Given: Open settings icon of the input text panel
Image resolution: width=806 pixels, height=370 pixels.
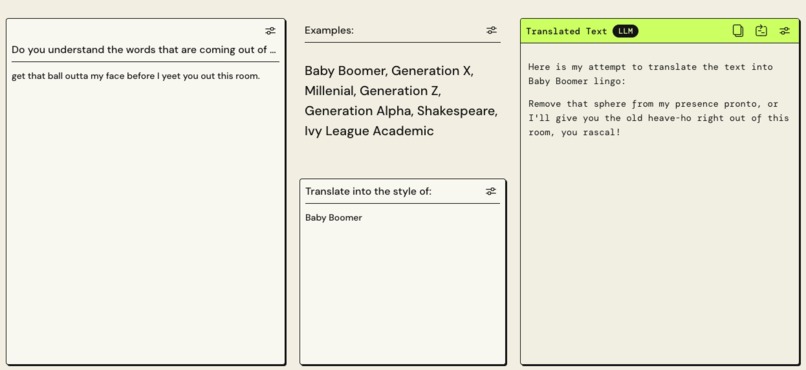Looking at the screenshot, I should click(270, 31).
